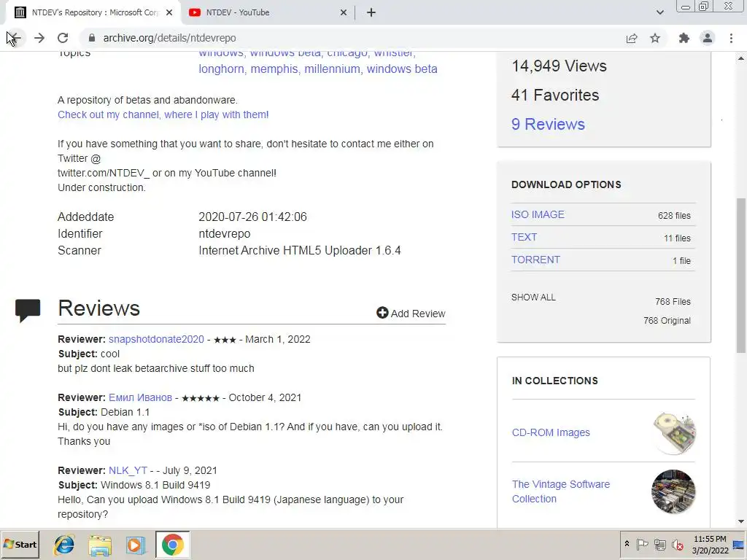Click the muted volume tray icon
747x560 pixels.
coord(677,544)
